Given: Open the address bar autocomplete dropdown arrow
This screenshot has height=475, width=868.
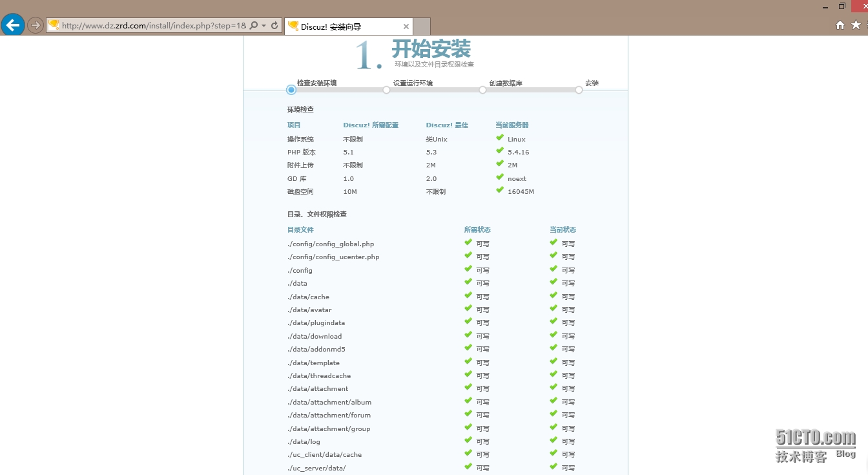Looking at the screenshot, I should click(263, 26).
